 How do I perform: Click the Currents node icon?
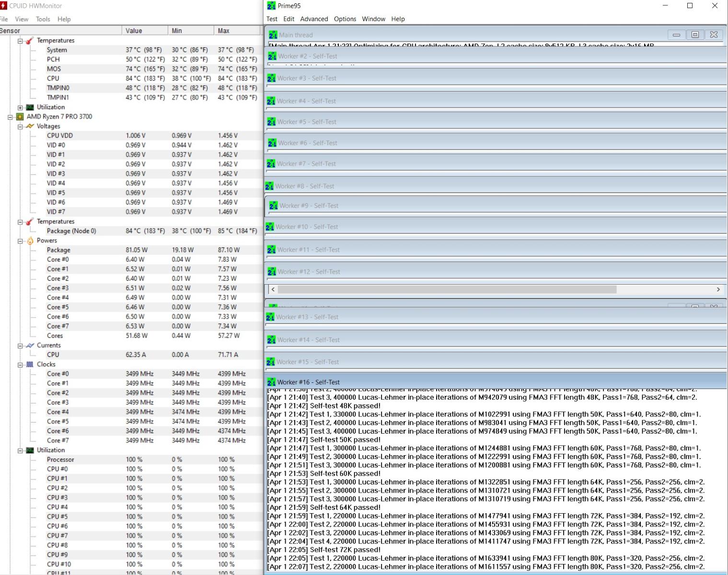(30, 345)
